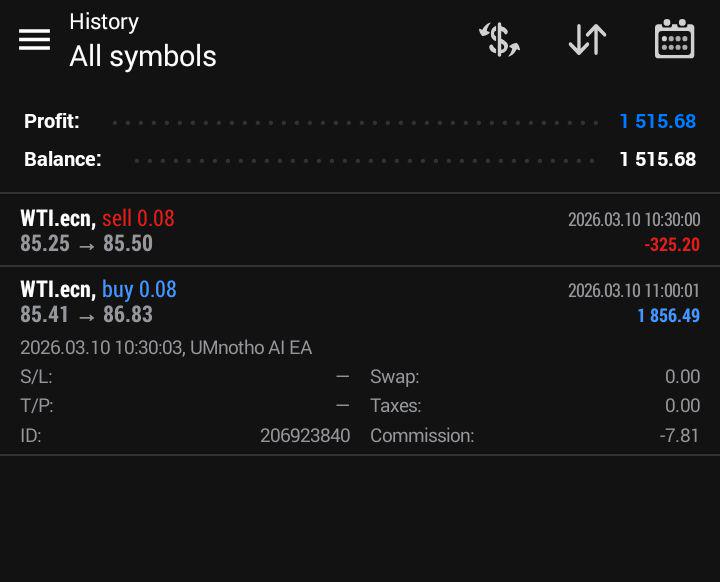
Task: Select the Profit total value 1 515.68
Action: 657,122
